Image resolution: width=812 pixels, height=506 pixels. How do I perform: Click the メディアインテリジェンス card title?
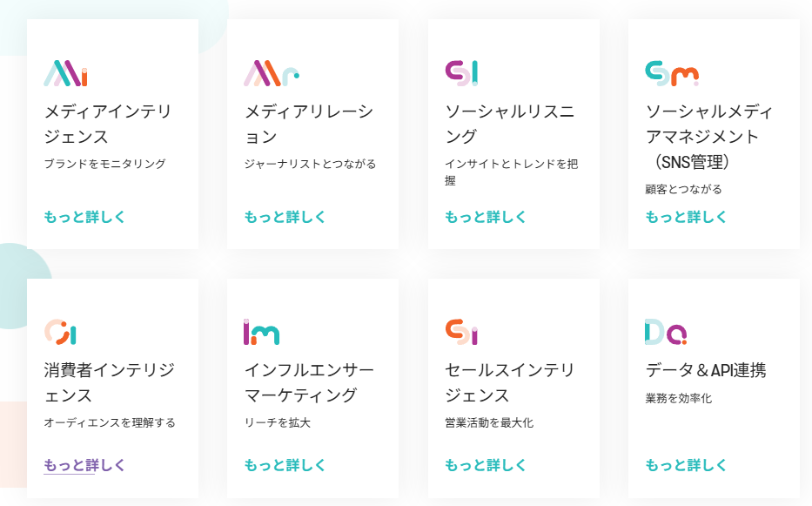click(x=108, y=124)
